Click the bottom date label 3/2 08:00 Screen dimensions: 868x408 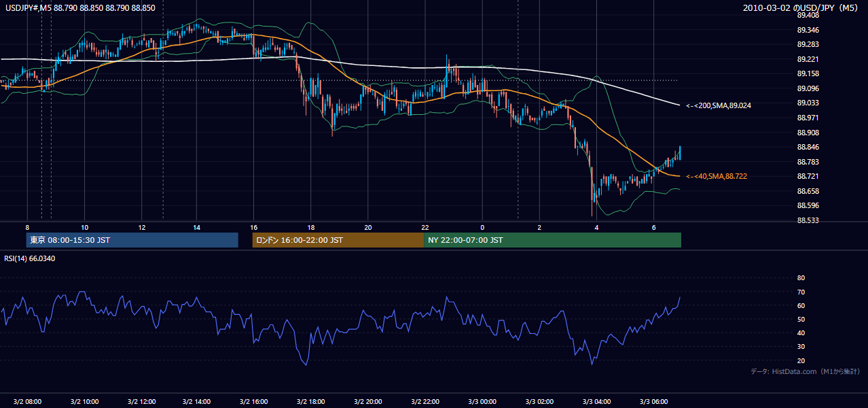[27, 402]
